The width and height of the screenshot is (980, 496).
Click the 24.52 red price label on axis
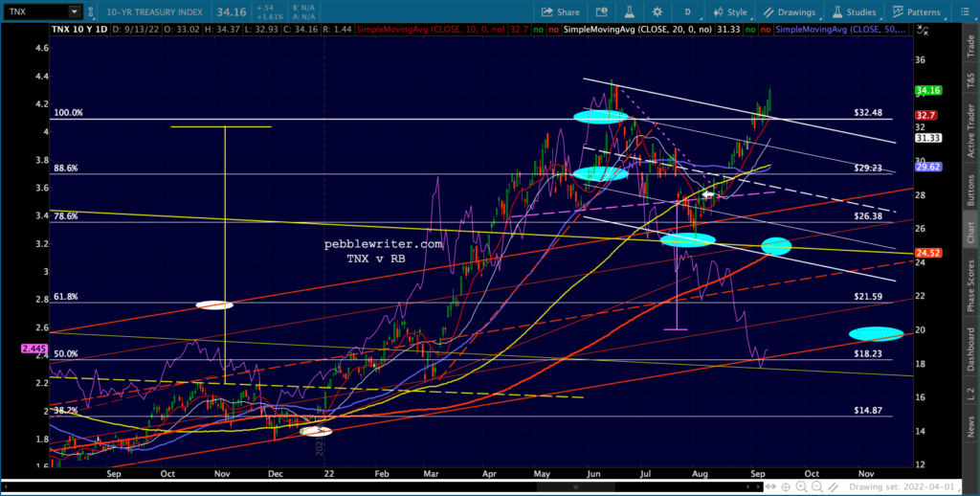coord(928,253)
